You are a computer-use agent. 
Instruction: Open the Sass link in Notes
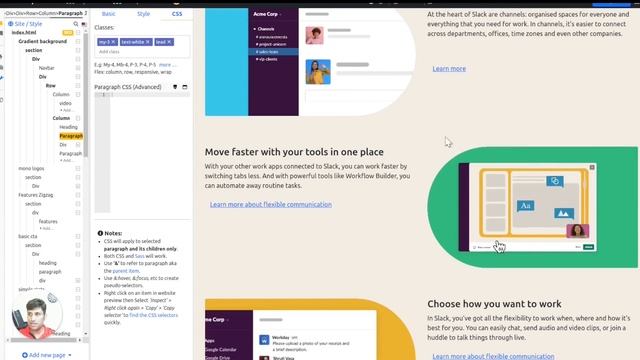(139, 256)
